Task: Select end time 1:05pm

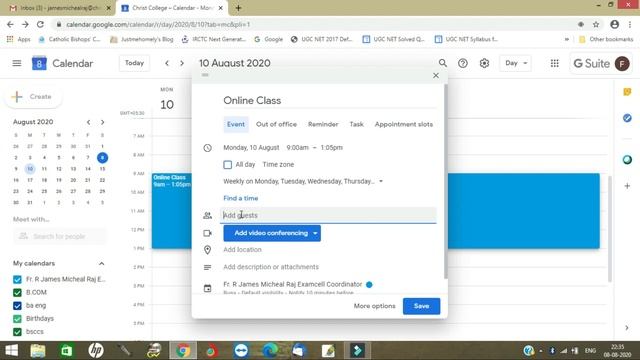Action: (x=331, y=148)
